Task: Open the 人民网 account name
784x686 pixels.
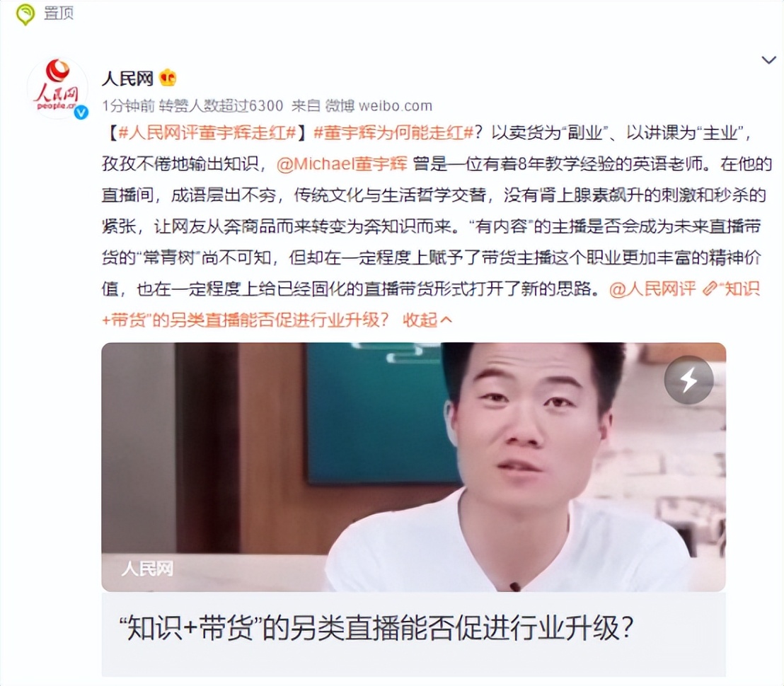Action: coord(127,79)
